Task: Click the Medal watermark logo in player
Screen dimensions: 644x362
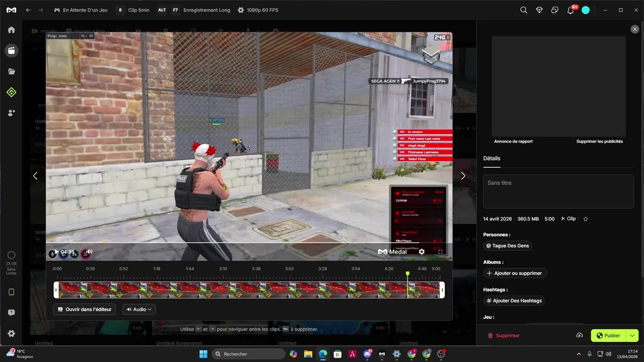Action: coord(392,252)
